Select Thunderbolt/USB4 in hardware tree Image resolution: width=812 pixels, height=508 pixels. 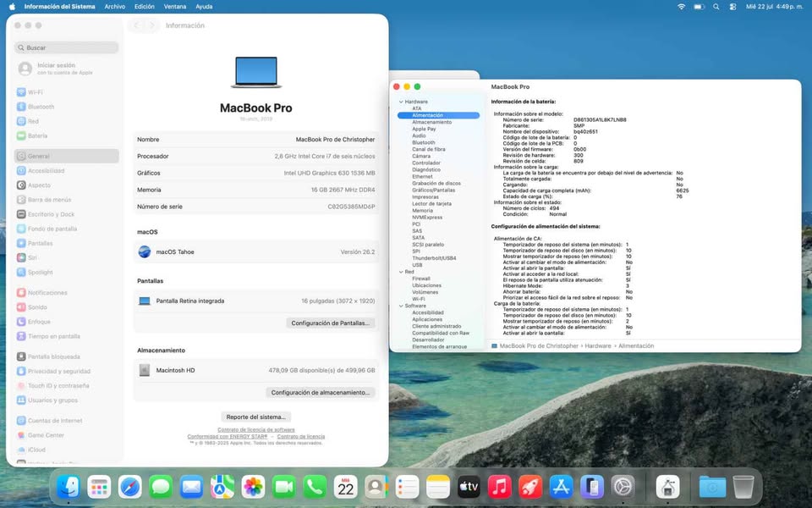pos(434,258)
